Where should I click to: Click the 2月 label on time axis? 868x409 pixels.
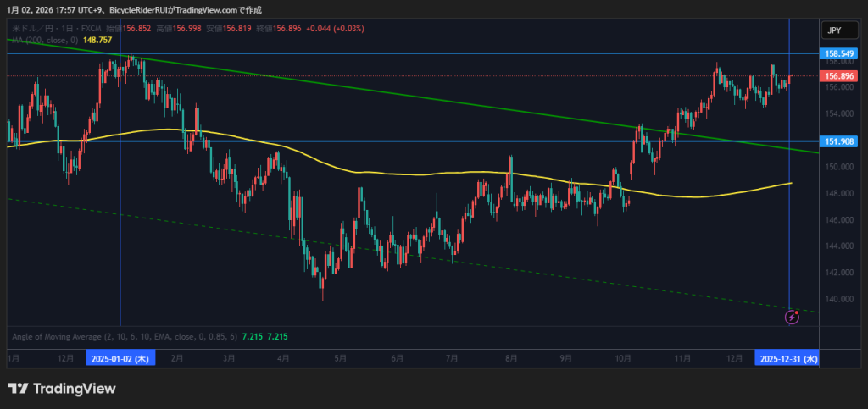[x=177, y=359]
